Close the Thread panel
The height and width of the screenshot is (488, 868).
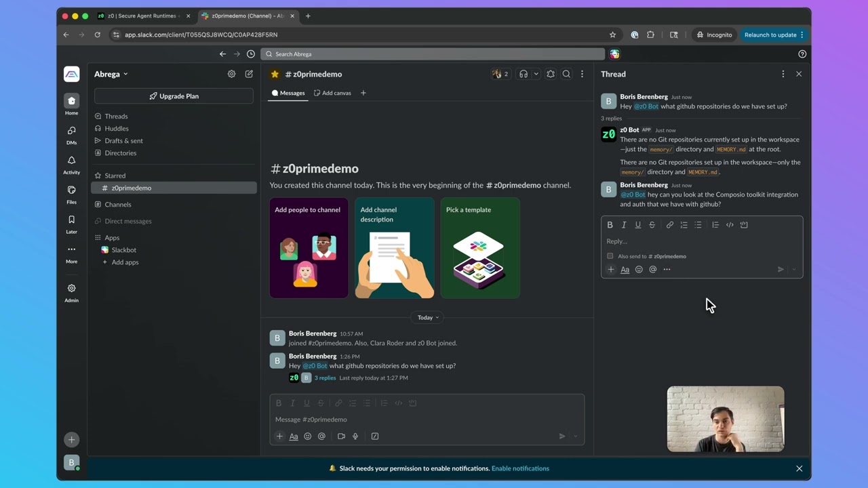pos(799,74)
